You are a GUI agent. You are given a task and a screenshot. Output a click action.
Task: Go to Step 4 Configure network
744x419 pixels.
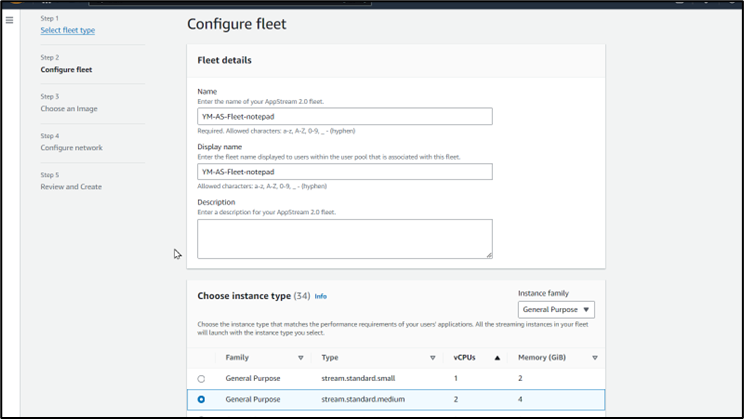[x=71, y=148]
